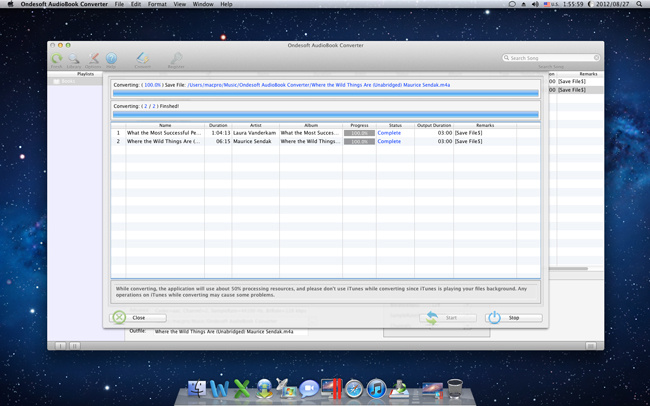This screenshot has width=650, height=406.
Task: Open iTunes from the Dock
Action: pos(376,389)
